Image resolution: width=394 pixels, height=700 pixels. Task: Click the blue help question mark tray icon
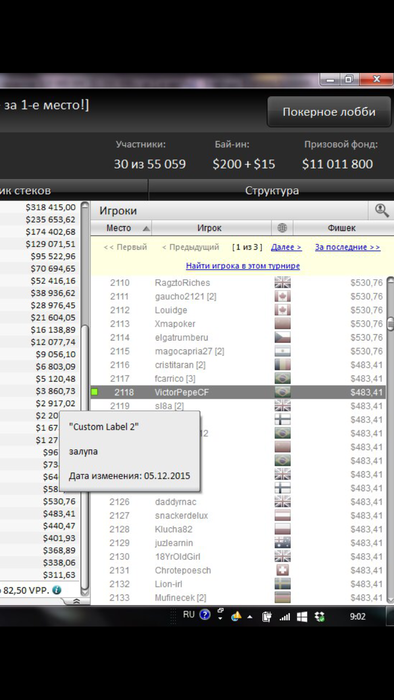205,615
